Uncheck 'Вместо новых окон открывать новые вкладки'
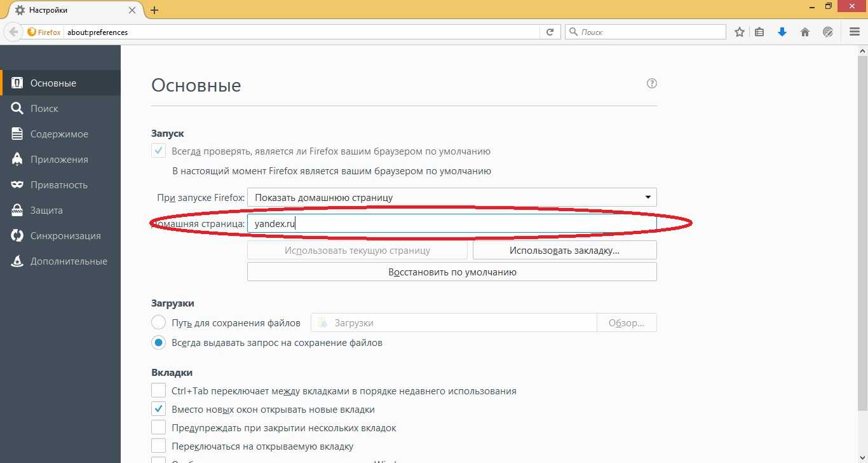The width and height of the screenshot is (868, 463). 158,410
